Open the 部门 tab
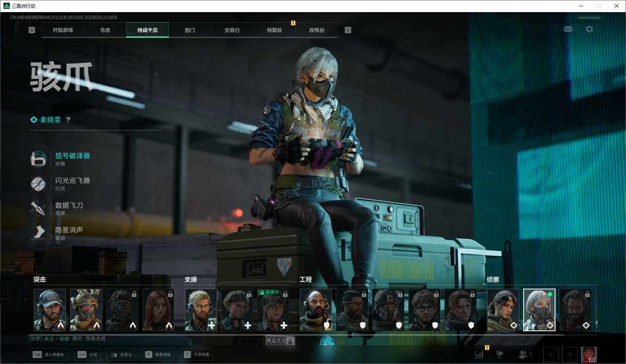Image resolution: width=626 pixels, height=364 pixels. (190, 30)
